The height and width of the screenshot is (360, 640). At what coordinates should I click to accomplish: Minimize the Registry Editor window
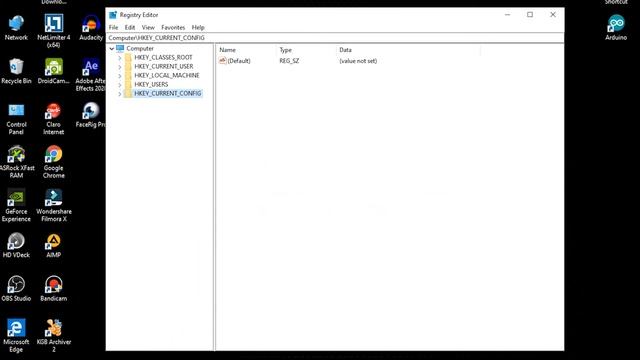click(507, 15)
